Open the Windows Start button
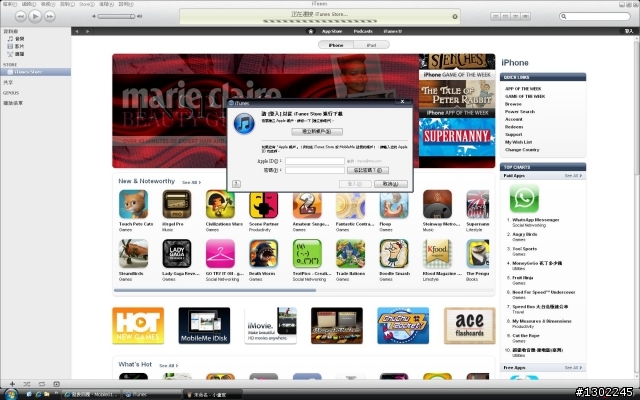The image size is (640, 400). coord(11,394)
